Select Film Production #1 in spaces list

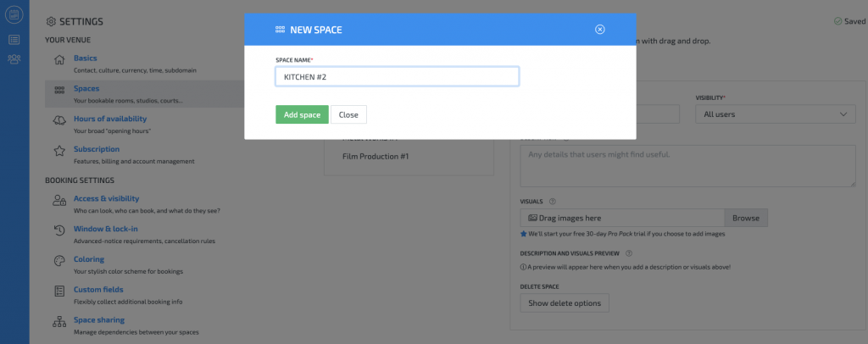376,157
